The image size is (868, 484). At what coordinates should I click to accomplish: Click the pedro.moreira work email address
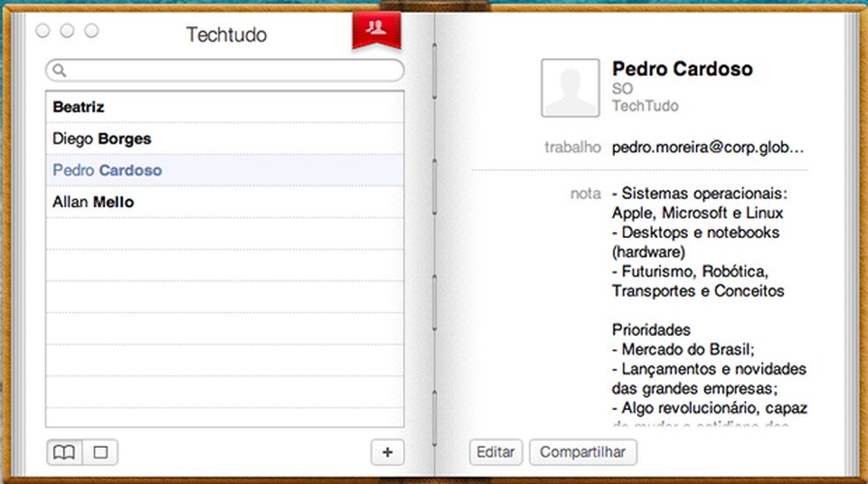tap(707, 147)
